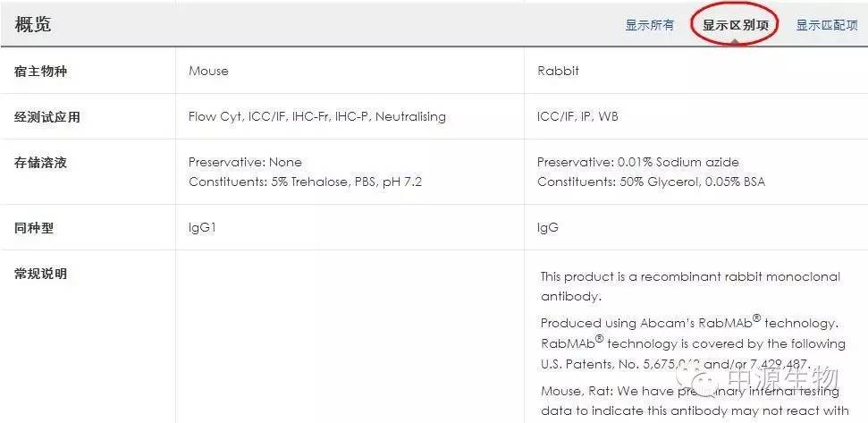This screenshot has height=423, width=868.
Task: Open the 显示匹配项 tab
Action: [827, 25]
